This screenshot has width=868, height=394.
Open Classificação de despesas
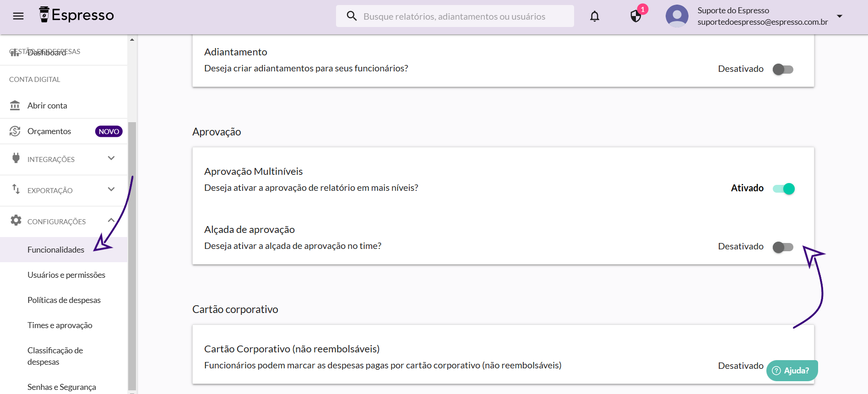pos(64,356)
